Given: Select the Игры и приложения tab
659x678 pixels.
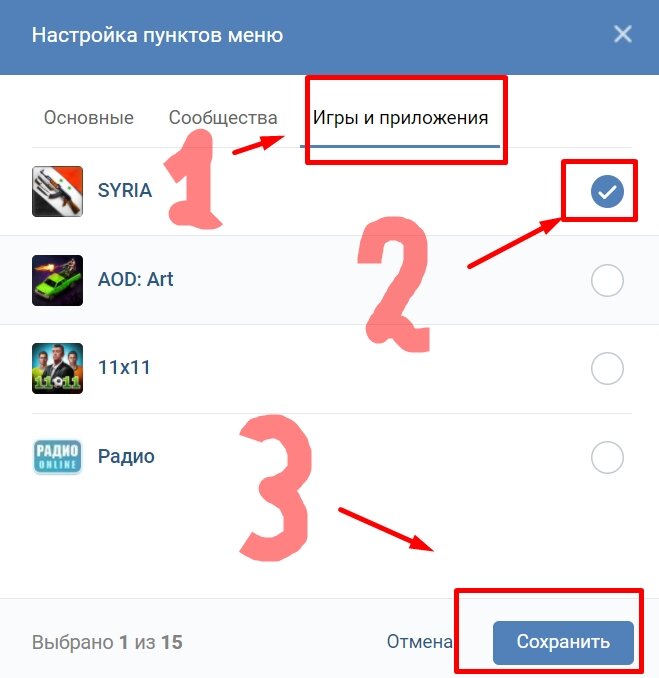Looking at the screenshot, I should point(400,118).
